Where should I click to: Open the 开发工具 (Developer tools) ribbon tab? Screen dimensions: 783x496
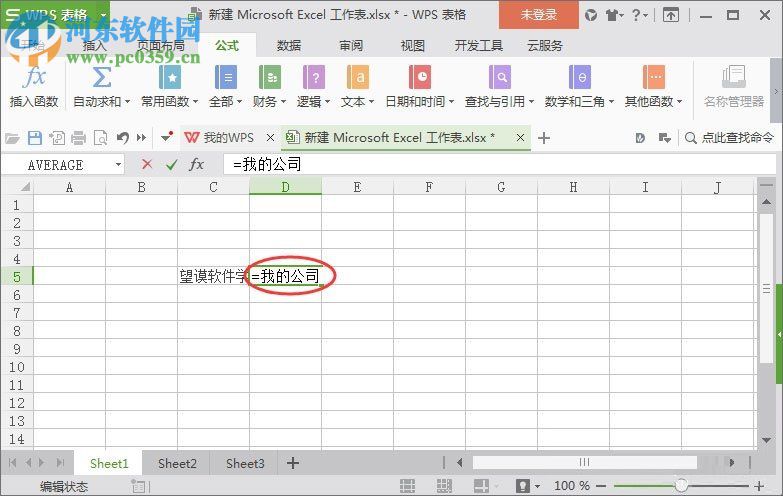478,46
